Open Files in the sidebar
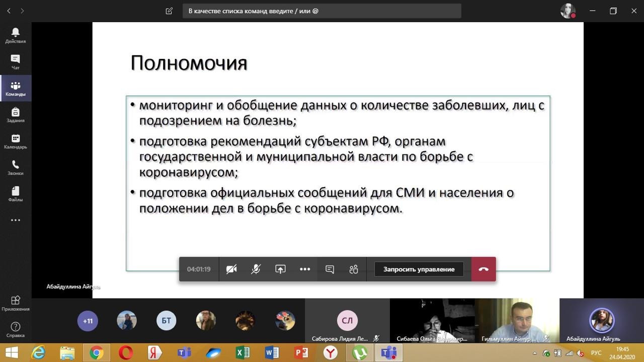The image size is (644, 362). [15, 194]
